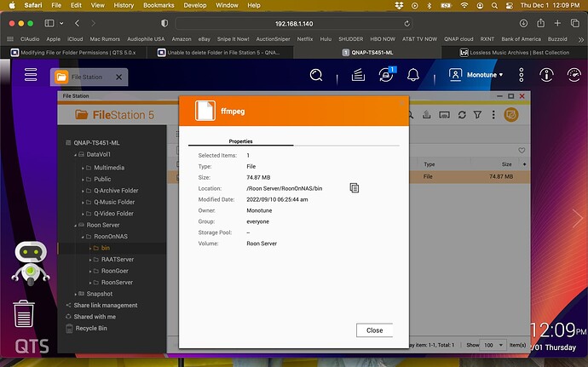The height and width of the screenshot is (367, 588).
Task: Open macOS Control Center icon
Action: (x=510, y=5)
